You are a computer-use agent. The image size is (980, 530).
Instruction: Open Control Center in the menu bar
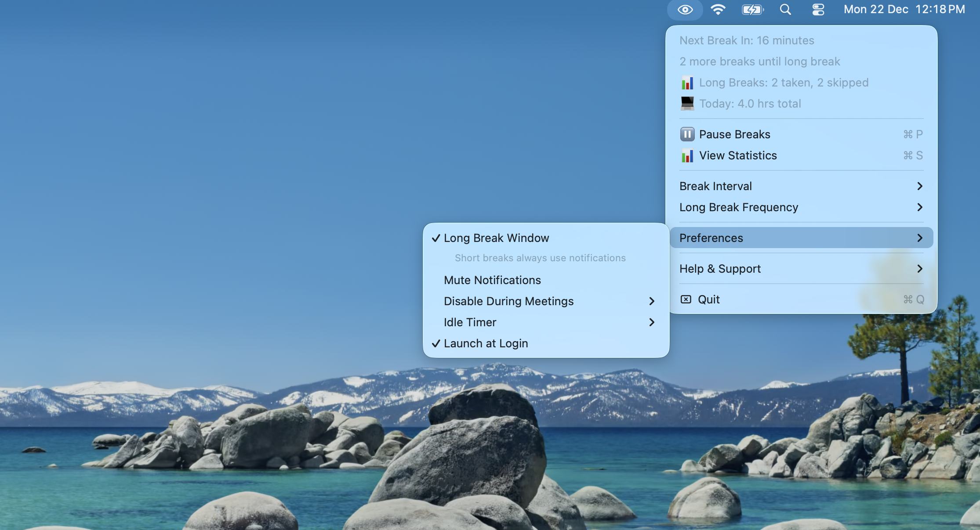(818, 9)
